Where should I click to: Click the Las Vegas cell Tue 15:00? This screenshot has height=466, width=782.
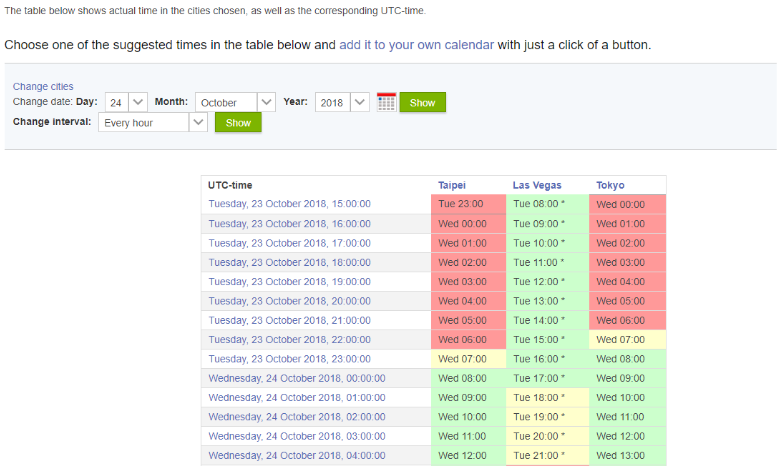tap(547, 339)
